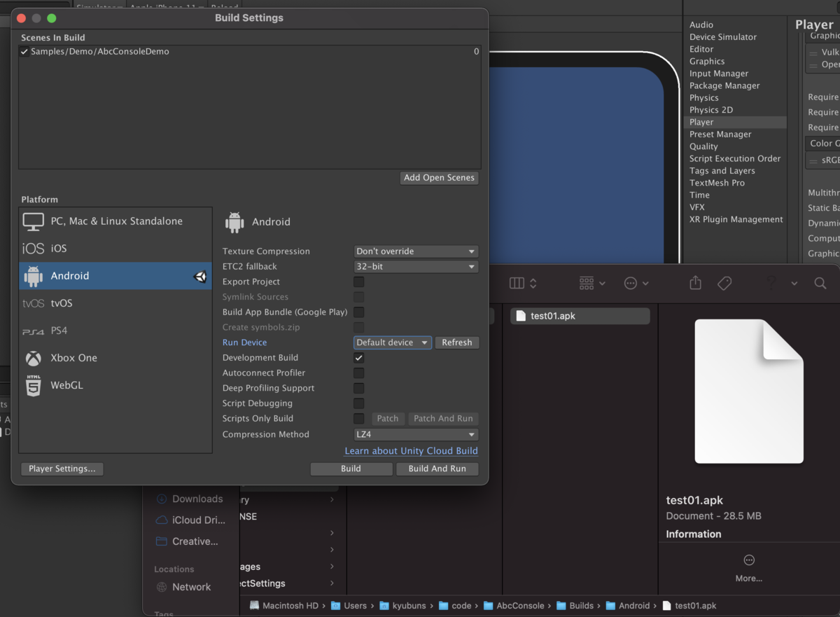Click the Refresh devices button
The height and width of the screenshot is (617, 840).
click(x=457, y=342)
